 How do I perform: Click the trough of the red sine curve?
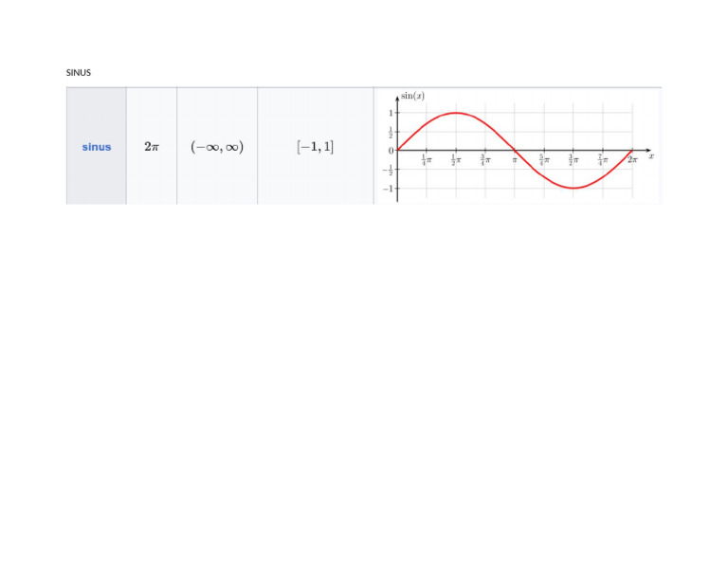coord(573,188)
